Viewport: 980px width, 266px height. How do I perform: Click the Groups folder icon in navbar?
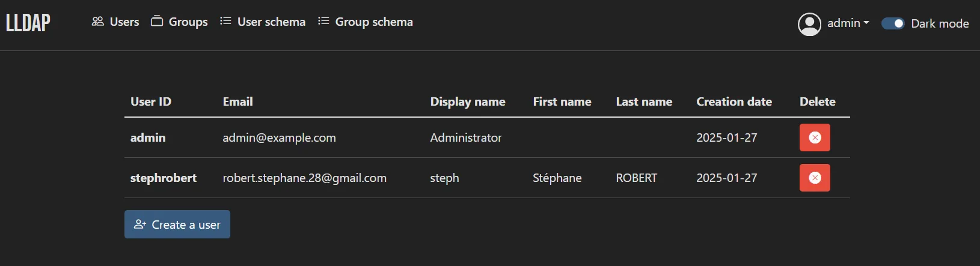(157, 21)
